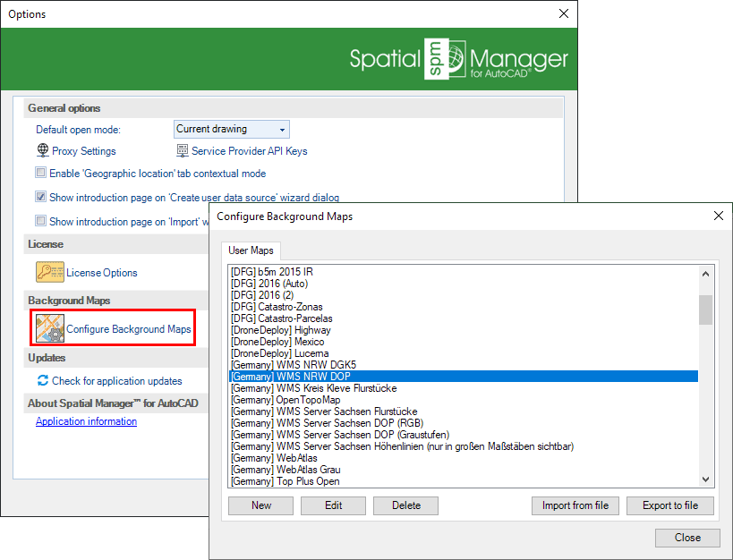The width and height of the screenshot is (733, 560).
Task: Open the Default open mode dropdown
Action: point(231,130)
